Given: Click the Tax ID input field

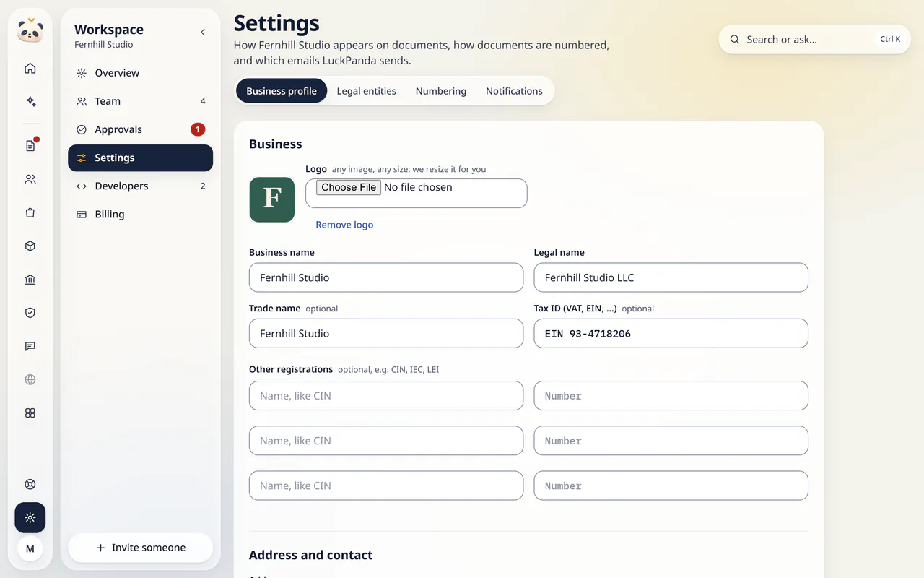Looking at the screenshot, I should pos(671,334).
